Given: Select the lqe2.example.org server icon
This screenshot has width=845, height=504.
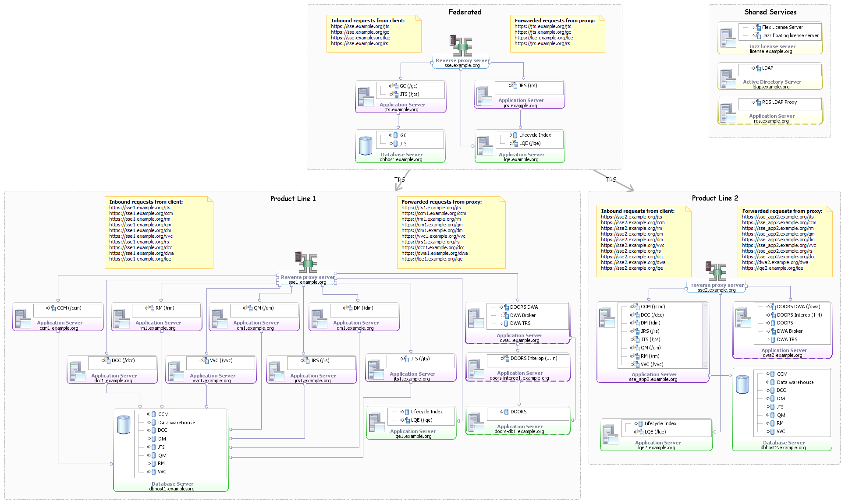Looking at the screenshot, I should [611, 435].
